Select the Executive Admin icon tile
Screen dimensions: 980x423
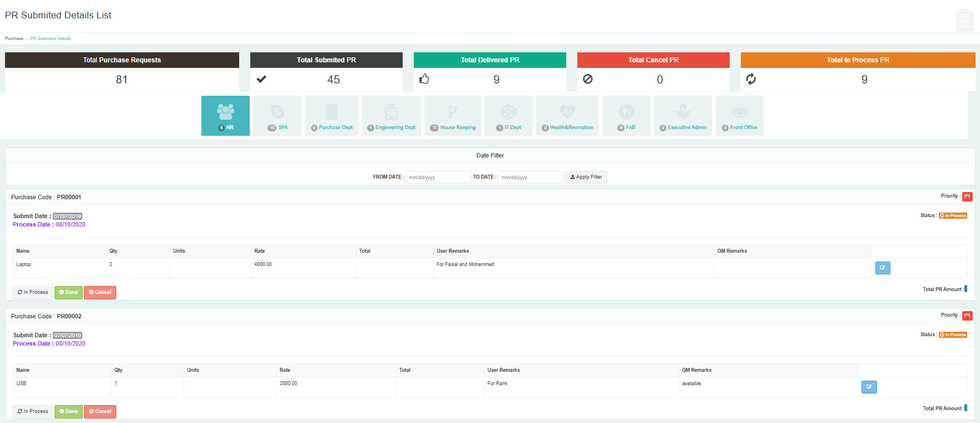click(682, 116)
